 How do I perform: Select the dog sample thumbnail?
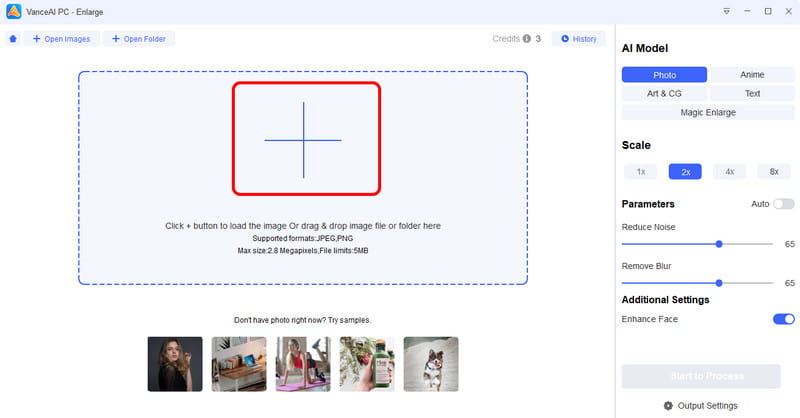pos(431,363)
